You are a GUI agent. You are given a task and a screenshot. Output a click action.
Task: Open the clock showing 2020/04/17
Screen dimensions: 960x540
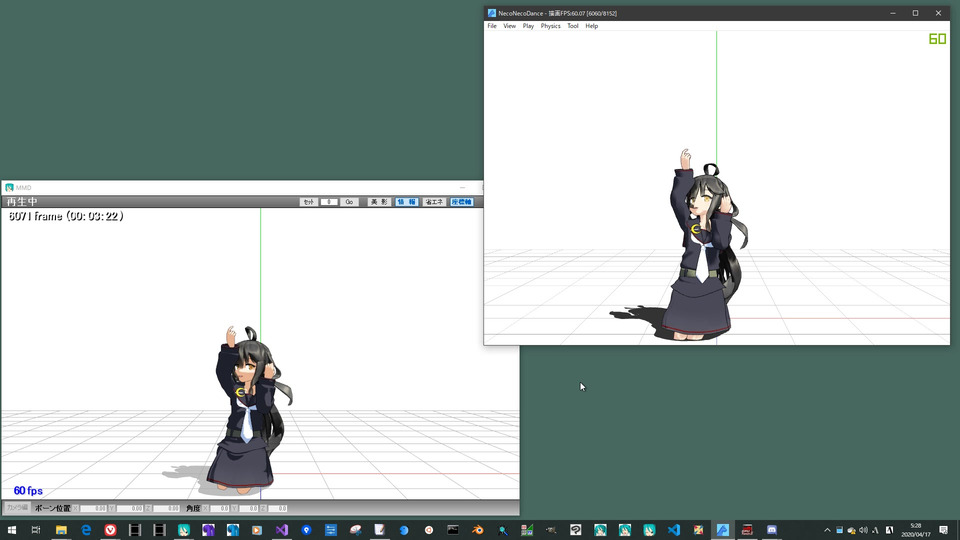coord(915,530)
